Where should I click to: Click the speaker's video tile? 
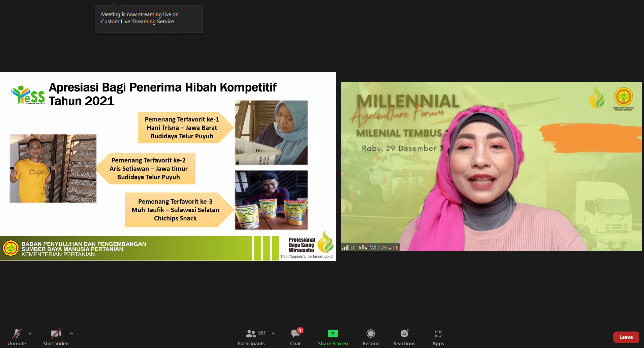coord(491,167)
